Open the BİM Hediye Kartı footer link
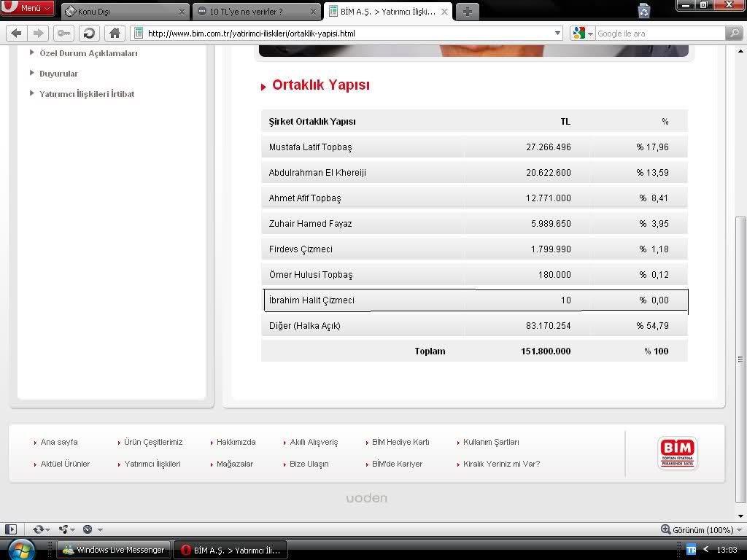The height and width of the screenshot is (560, 747). point(400,442)
